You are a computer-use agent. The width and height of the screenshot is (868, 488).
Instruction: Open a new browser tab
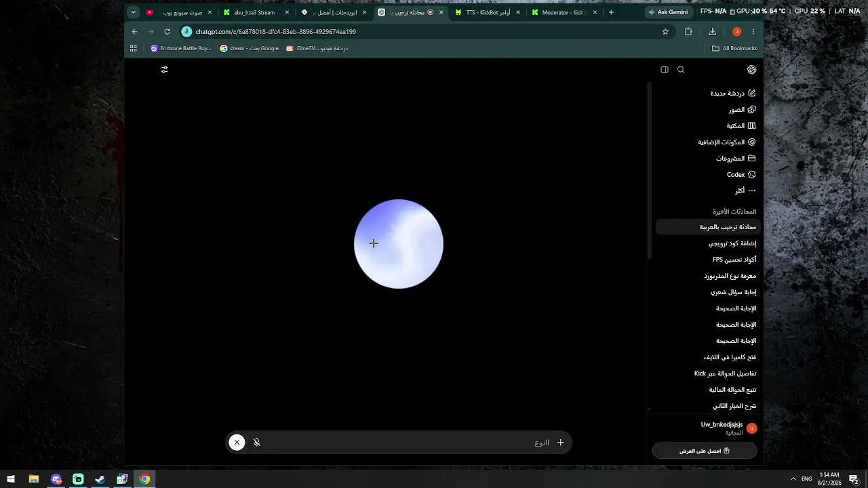click(611, 12)
